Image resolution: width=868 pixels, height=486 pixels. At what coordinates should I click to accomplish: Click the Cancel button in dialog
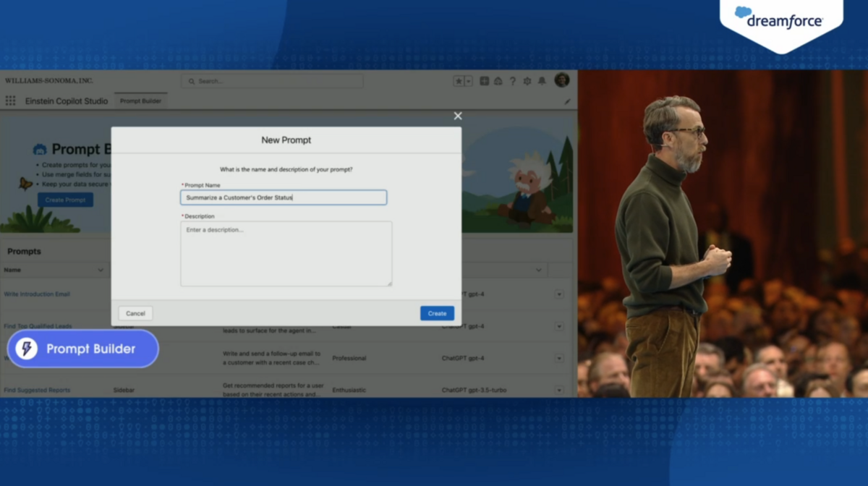[x=135, y=313]
